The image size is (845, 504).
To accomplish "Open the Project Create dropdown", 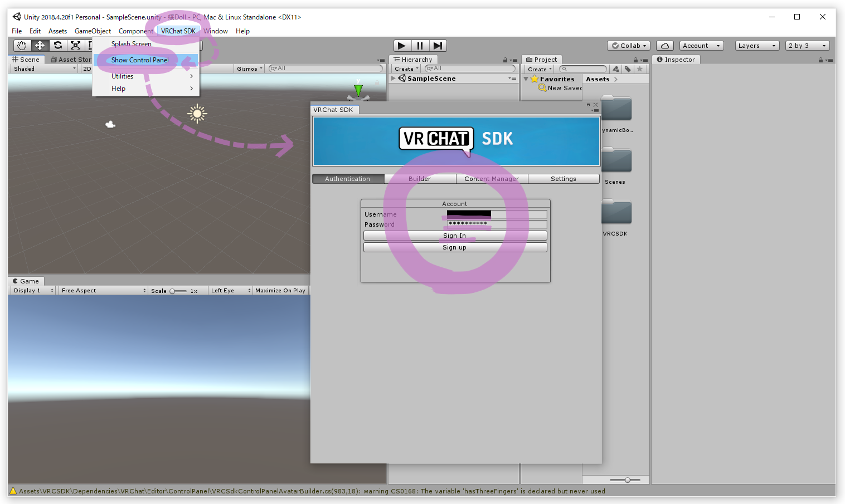I will click(x=540, y=69).
